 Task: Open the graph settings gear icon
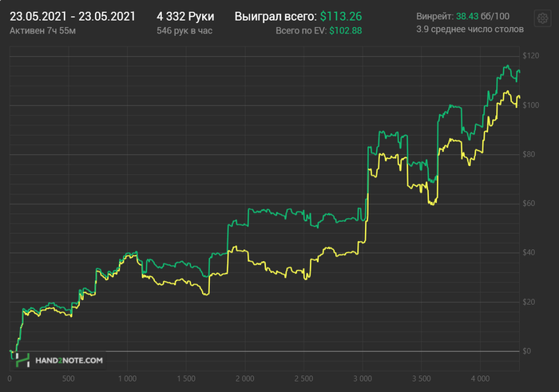point(542,18)
